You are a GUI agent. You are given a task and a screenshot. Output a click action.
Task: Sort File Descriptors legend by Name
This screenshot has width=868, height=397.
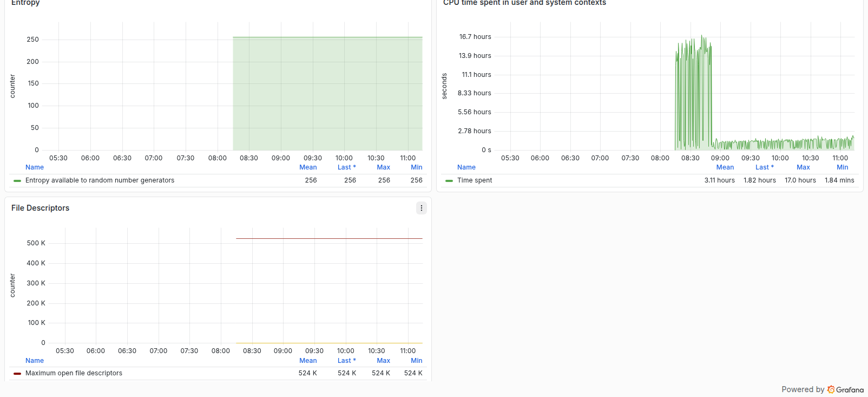(x=35, y=361)
